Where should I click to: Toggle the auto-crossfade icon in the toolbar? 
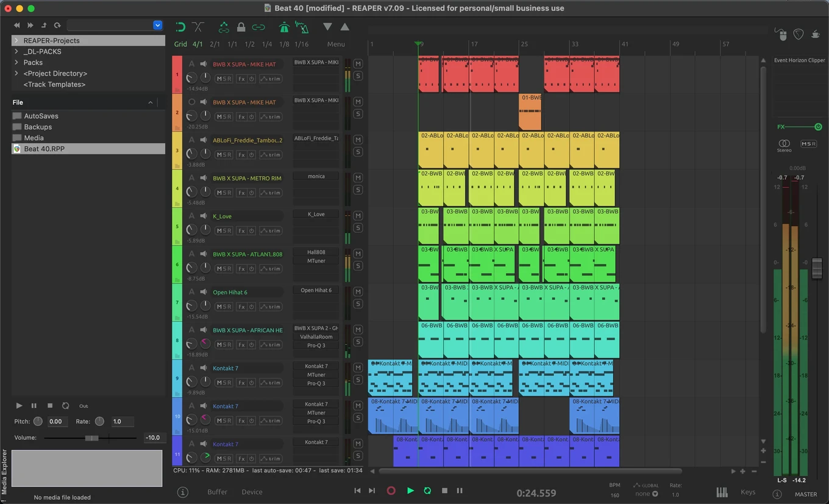coord(198,27)
